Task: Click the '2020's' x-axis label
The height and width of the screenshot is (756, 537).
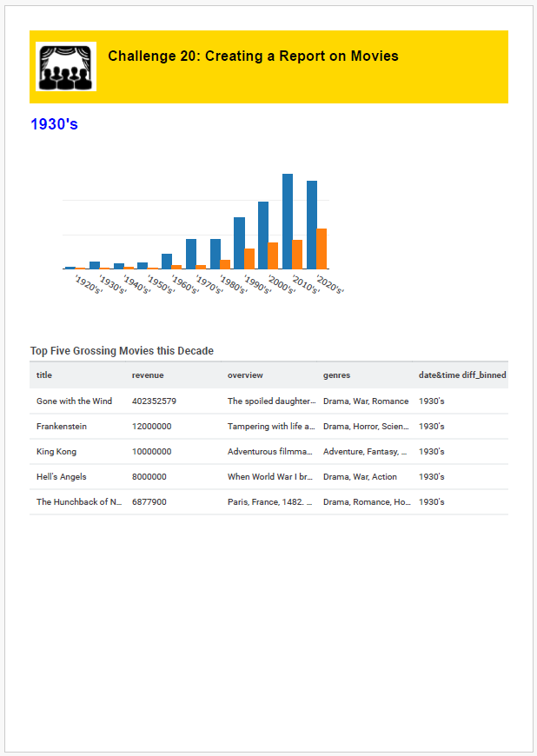Action: (329, 284)
